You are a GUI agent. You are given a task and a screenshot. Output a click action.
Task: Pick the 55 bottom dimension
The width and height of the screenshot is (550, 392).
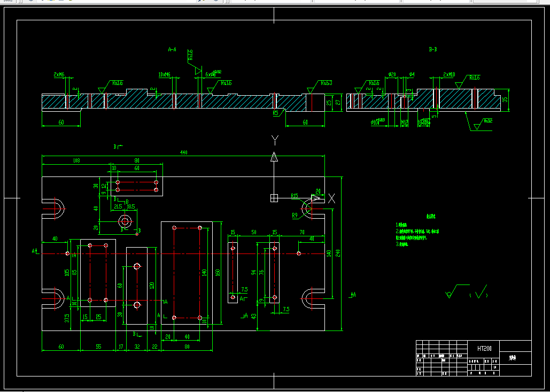(x=98, y=347)
